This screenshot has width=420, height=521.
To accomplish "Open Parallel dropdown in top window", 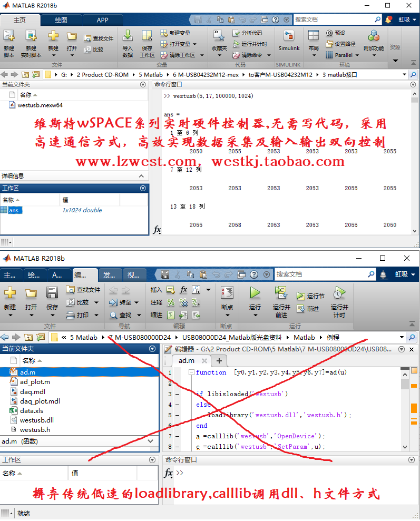I will click(x=357, y=55).
